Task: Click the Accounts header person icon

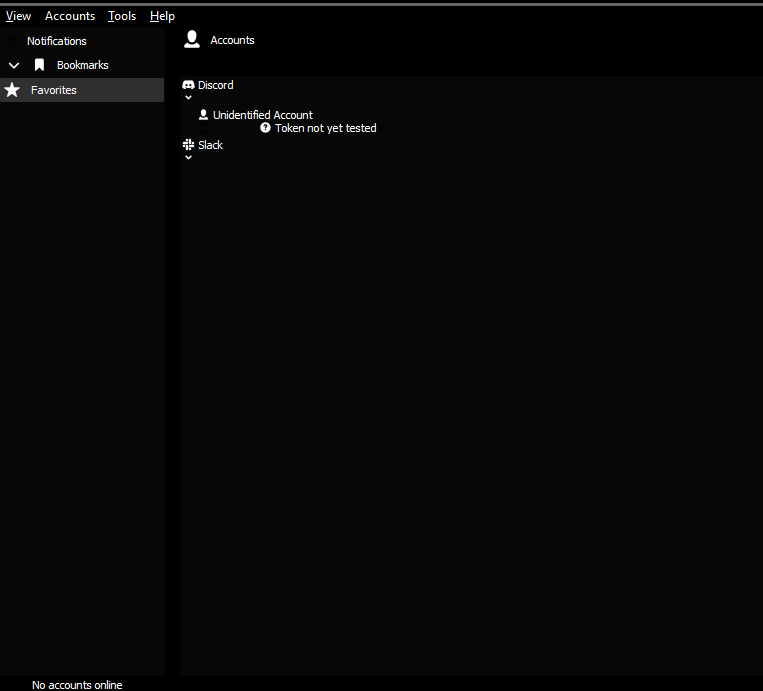Action: [192, 39]
